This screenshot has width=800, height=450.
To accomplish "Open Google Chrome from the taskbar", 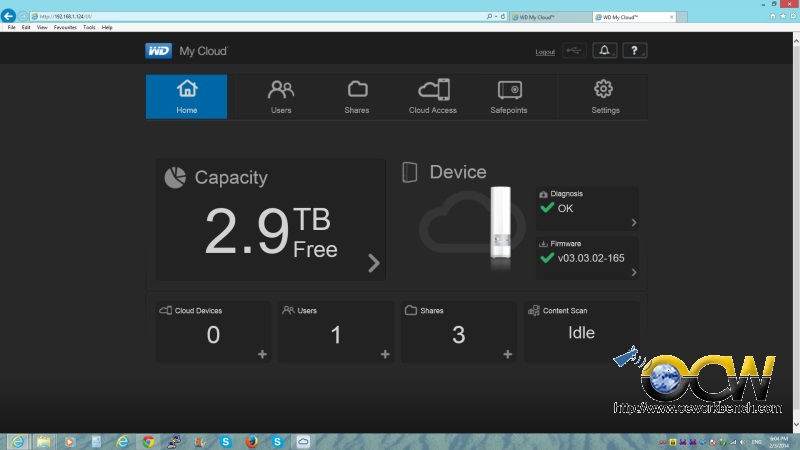I will (x=148, y=441).
